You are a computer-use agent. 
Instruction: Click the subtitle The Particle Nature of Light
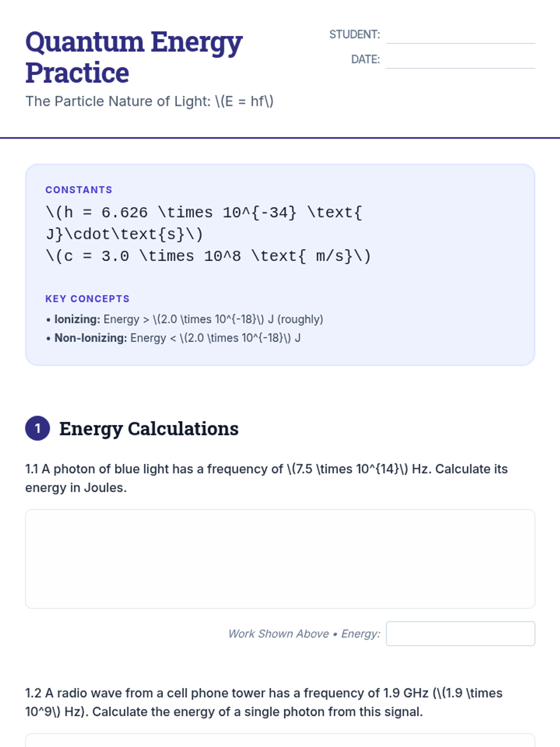pyautogui.click(x=149, y=101)
